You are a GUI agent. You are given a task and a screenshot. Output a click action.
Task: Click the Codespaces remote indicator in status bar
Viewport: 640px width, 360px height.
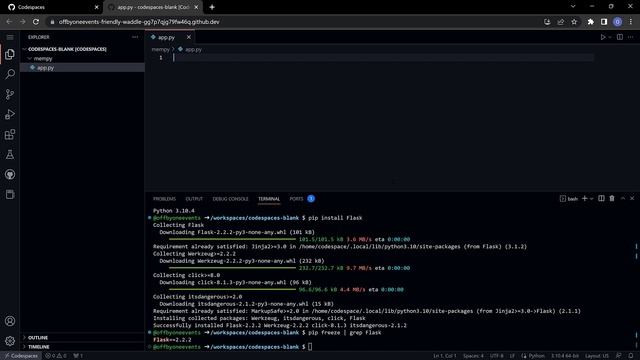[21, 356]
